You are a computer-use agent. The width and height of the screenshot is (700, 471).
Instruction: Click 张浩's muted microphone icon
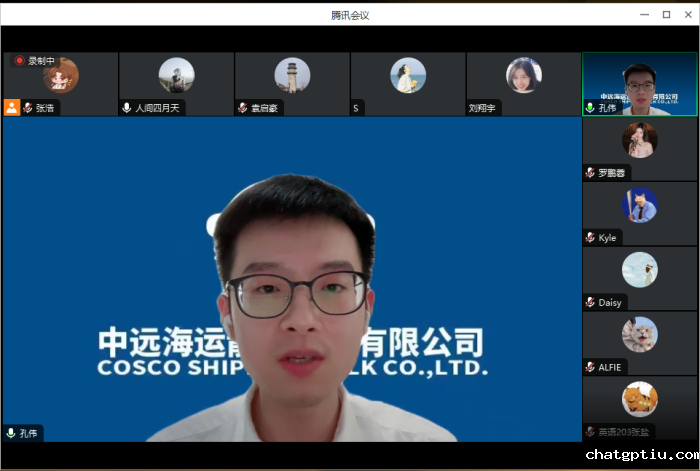28,108
